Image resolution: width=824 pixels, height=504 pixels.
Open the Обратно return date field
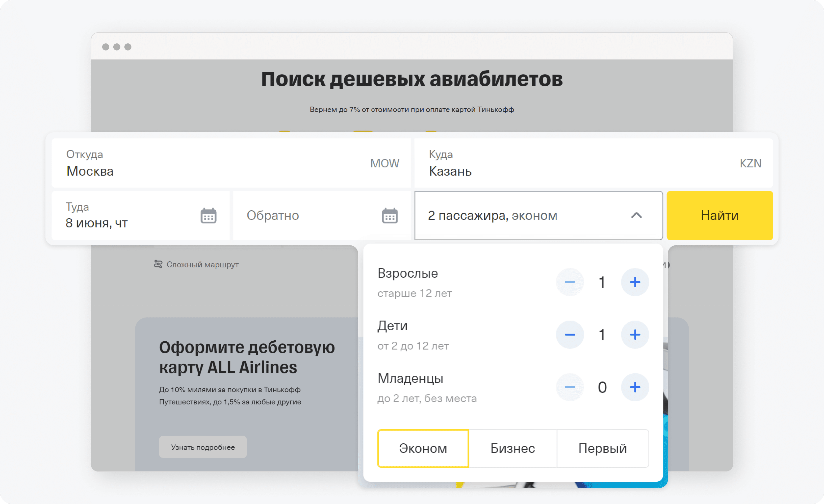tap(301, 215)
